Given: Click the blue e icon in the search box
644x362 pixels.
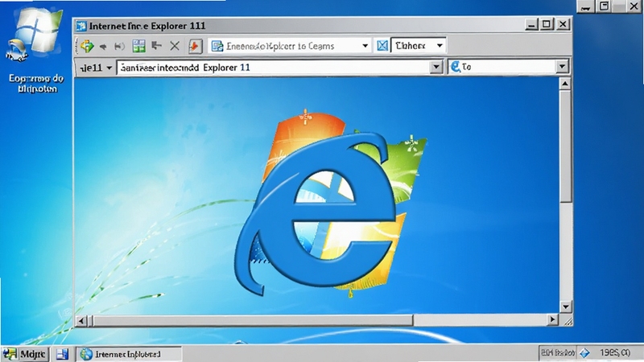Looking at the screenshot, I should pos(455,67).
